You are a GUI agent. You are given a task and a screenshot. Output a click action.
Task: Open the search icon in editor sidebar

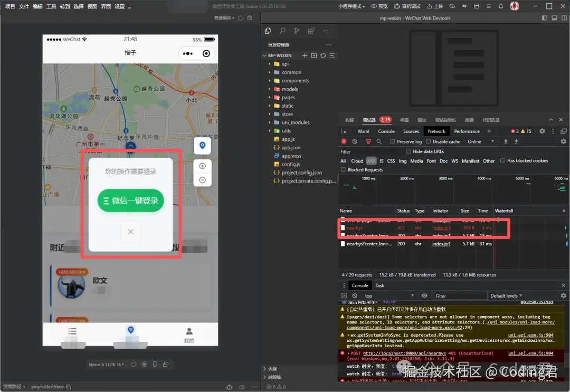click(x=282, y=31)
